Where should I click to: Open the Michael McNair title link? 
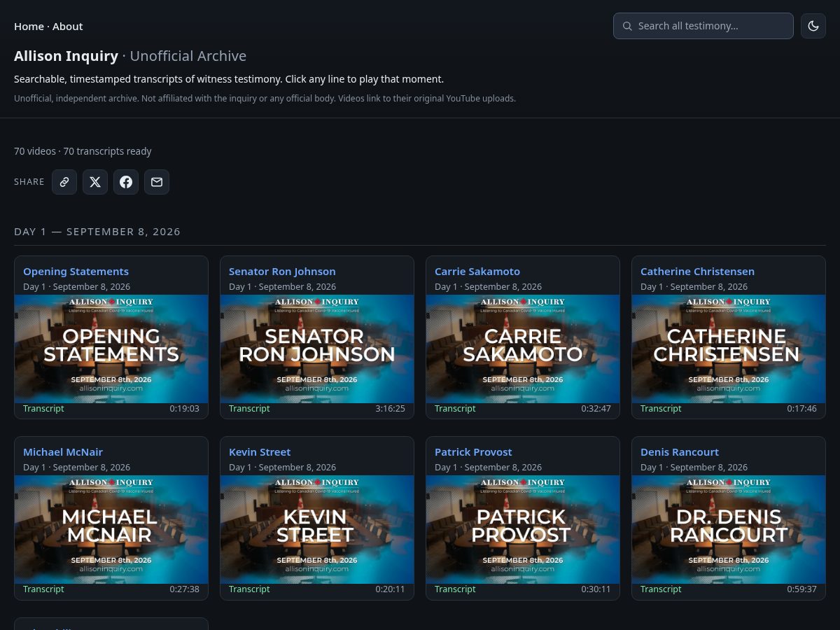(x=63, y=452)
